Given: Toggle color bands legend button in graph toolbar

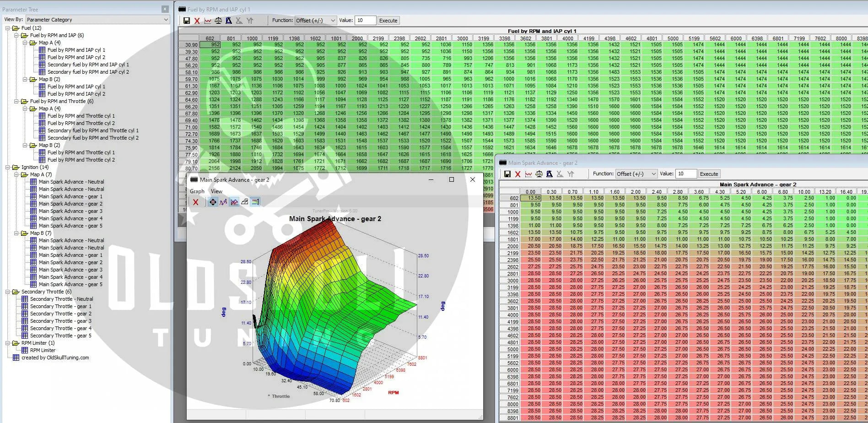Looking at the screenshot, I should [255, 202].
